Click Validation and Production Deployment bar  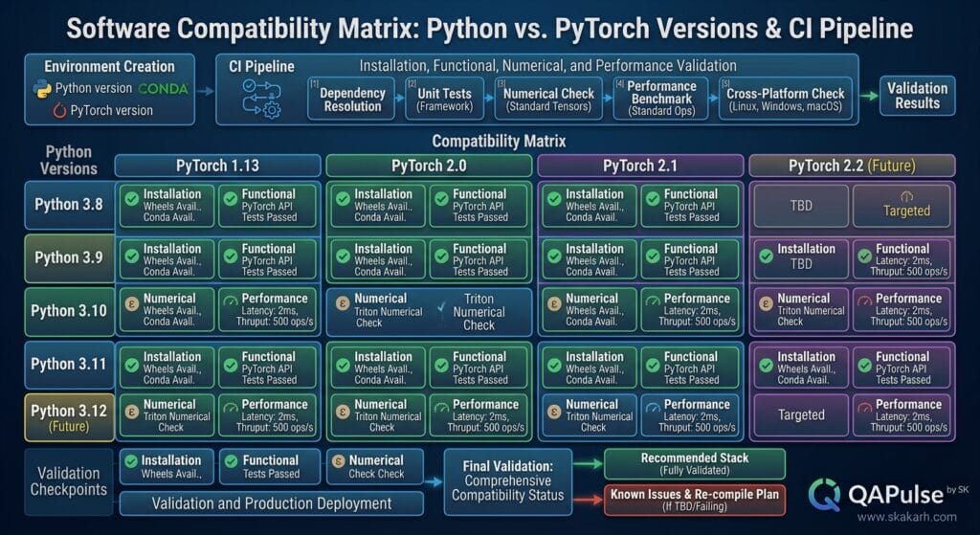click(271, 503)
